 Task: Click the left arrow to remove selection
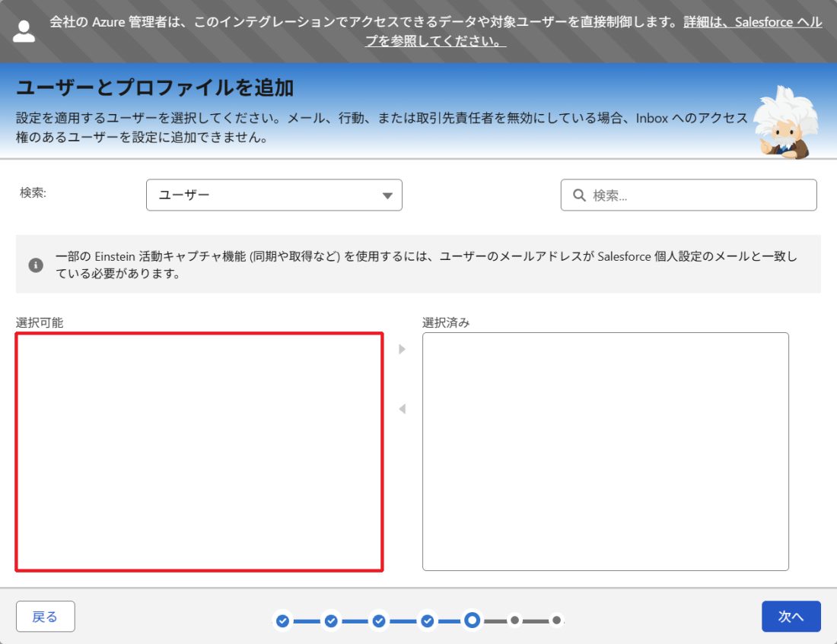[x=402, y=409]
